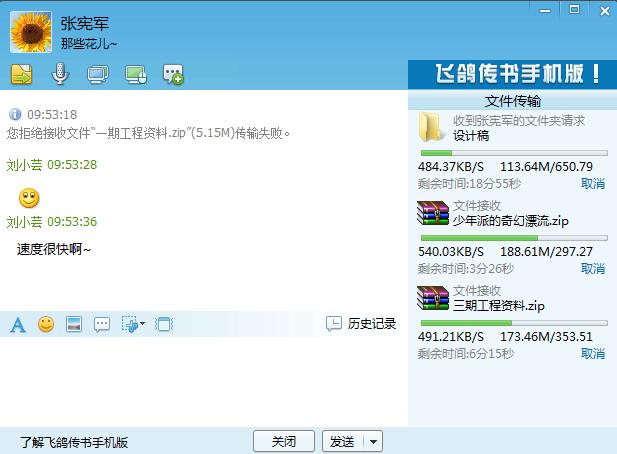Click speed value 491.21KB/S
Viewport: 617px width, 454px height.
(451, 336)
